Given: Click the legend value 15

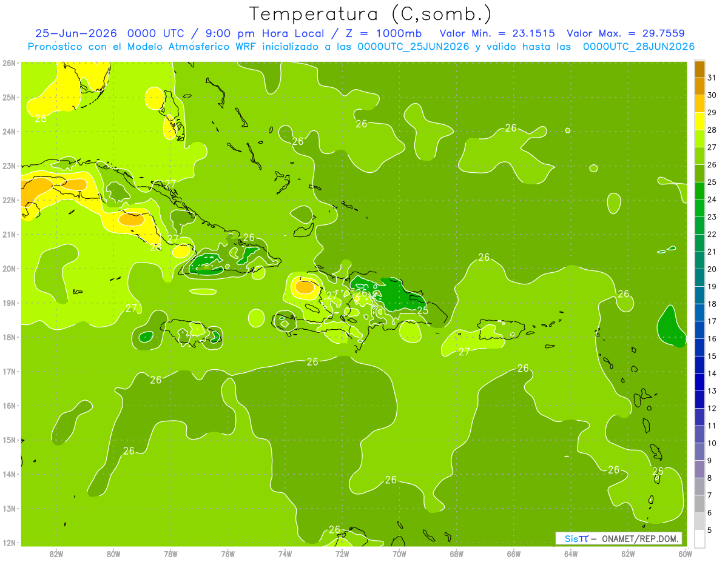Looking at the screenshot, I should tap(712, 356).
